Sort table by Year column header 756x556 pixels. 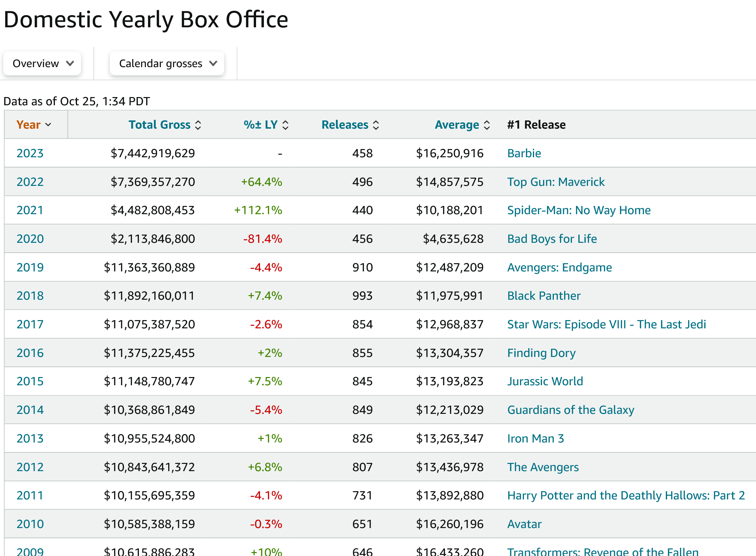29,125
